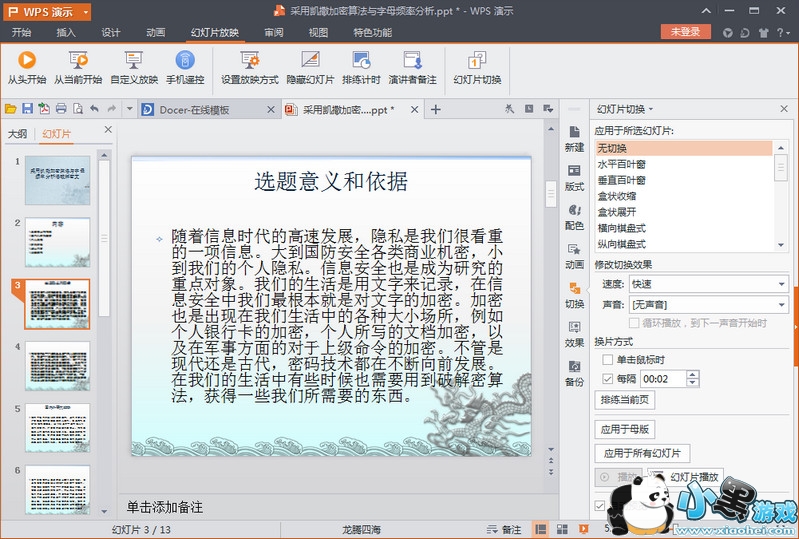Open the 版式 layout side panel
This screenshot has width=799, height=539.
tap(574, 177)
